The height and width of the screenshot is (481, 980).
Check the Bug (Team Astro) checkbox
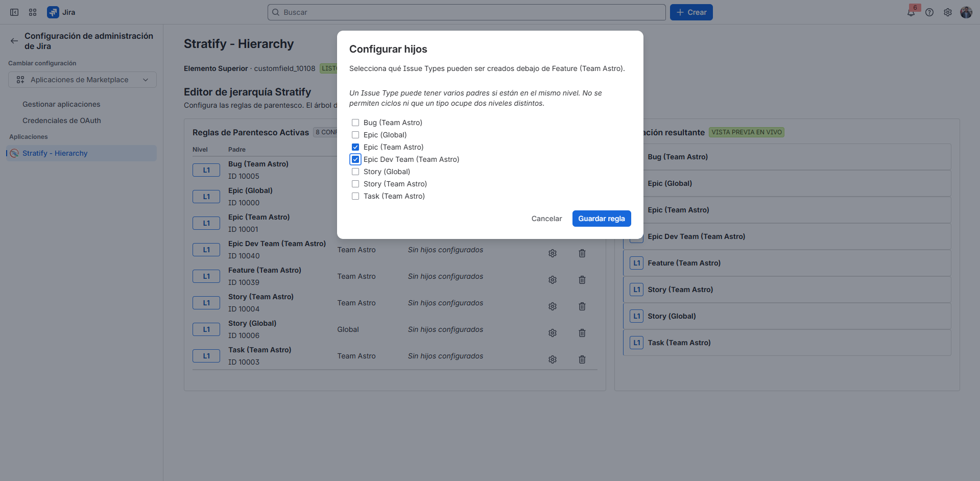[x=355, y=123]
